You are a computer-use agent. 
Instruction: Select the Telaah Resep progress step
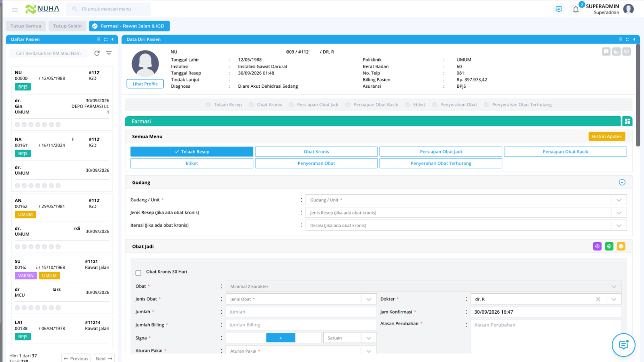click(224, 105)
